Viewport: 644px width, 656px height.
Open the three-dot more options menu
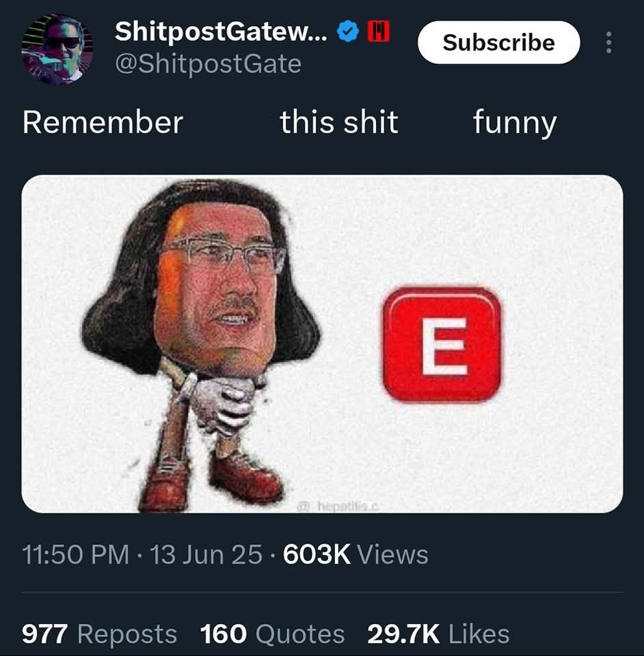click(x=609, y=42)
